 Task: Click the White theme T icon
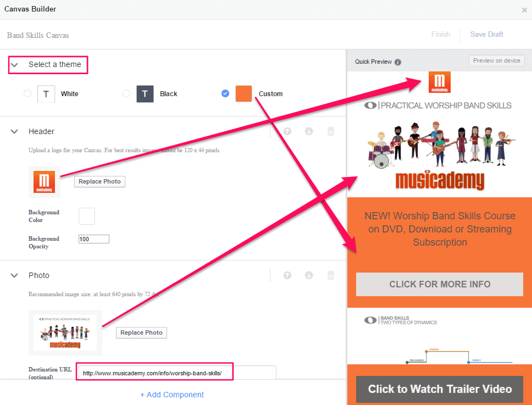[x=46, y=93]
